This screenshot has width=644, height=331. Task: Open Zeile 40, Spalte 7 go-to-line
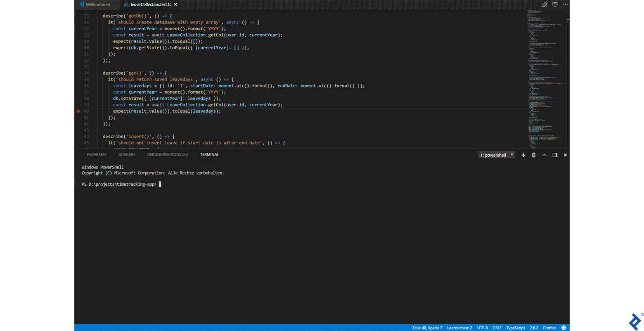427,328
